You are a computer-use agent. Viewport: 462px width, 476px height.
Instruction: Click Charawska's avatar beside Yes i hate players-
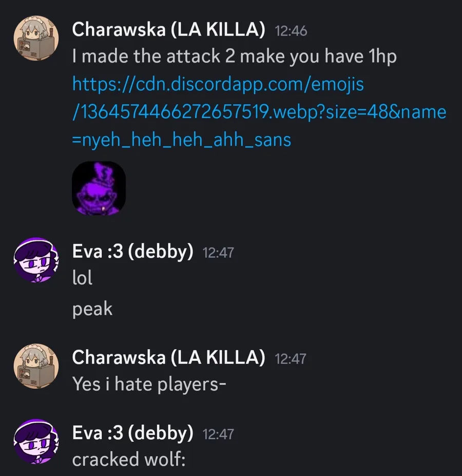point(36,366)
